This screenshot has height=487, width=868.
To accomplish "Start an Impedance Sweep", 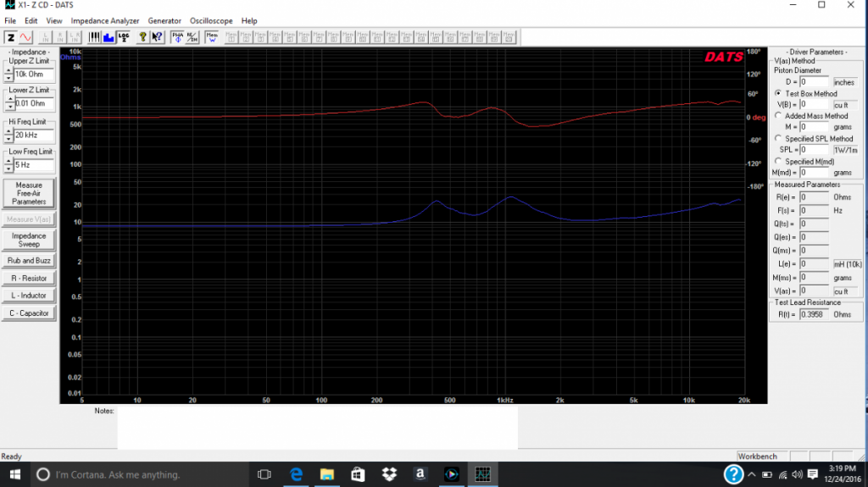I will click(29, 240).
